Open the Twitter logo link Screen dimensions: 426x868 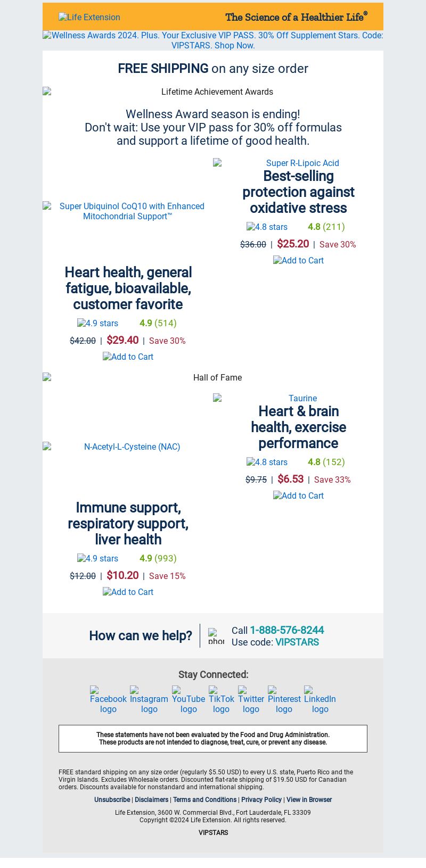click(251, 700)
